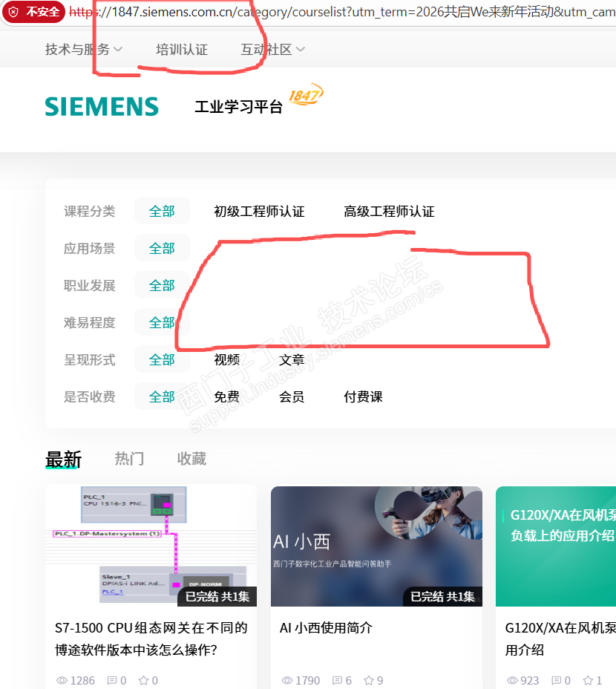Image resolution: width=616 pixels, height=689 pixels.
Task: Click the 是否收费 row label
Action: 89,396
